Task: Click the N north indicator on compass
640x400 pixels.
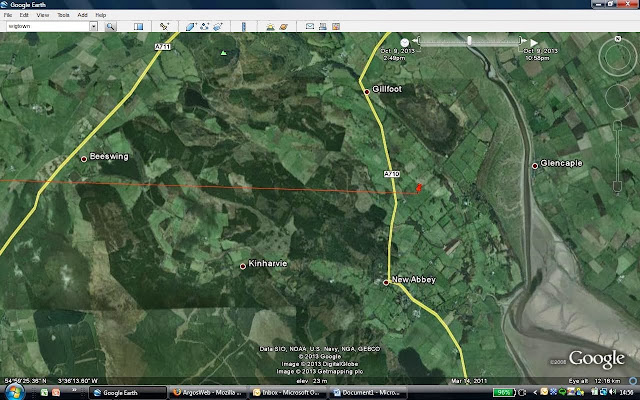Action: (x=618, y=39)
